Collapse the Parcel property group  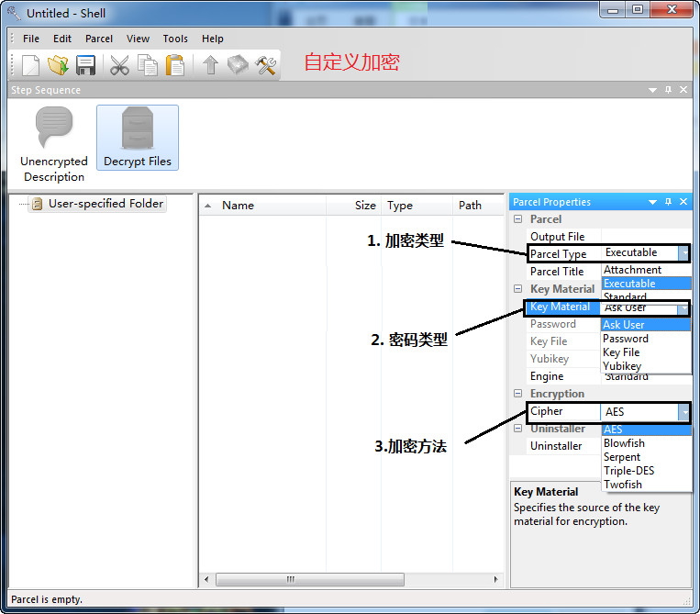click(x=517, y=219)
